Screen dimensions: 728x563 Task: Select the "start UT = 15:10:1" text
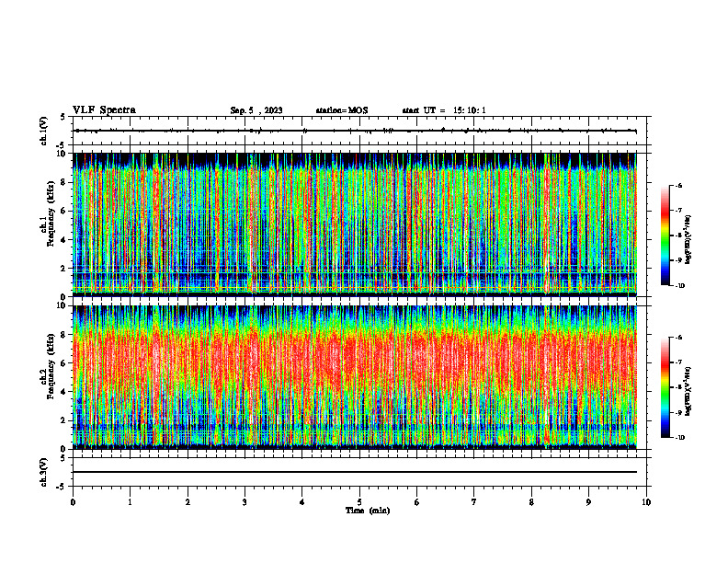444,110
